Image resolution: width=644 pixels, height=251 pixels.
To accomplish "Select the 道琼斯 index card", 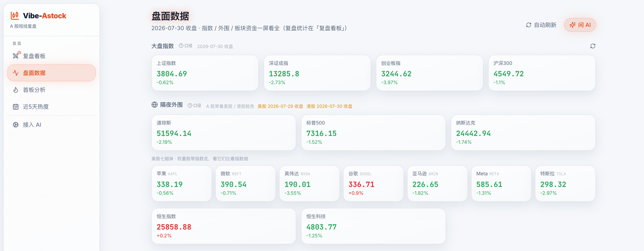I will point(224,133).
